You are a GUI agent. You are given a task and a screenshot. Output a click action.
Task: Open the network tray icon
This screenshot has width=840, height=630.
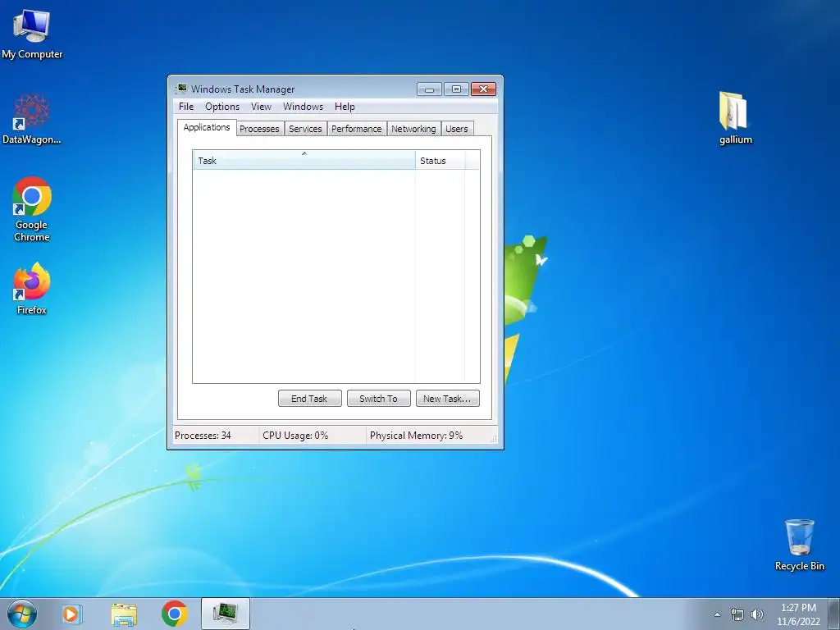[x=737, y=614]
